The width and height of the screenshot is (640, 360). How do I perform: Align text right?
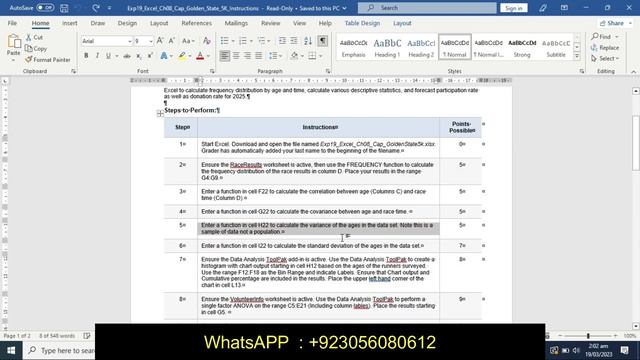[x=247, y=56]
